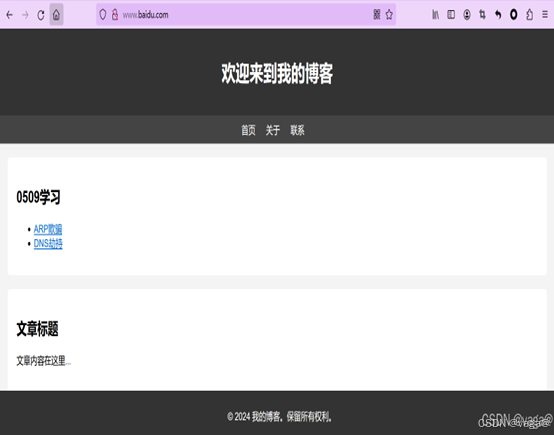Go to 首页 in the blog navigation
The height and width of the screenshot is (435, 554).
click(248, 130)
